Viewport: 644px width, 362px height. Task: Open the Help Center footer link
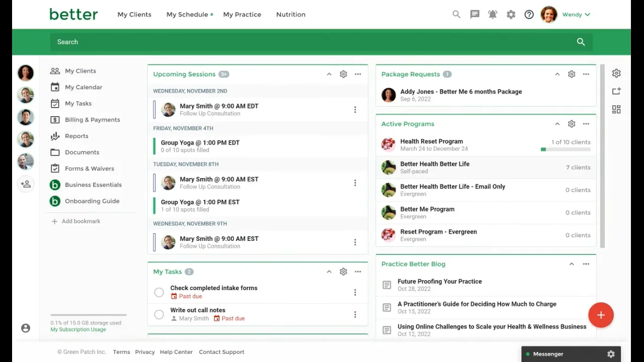(x=176, y=352)
